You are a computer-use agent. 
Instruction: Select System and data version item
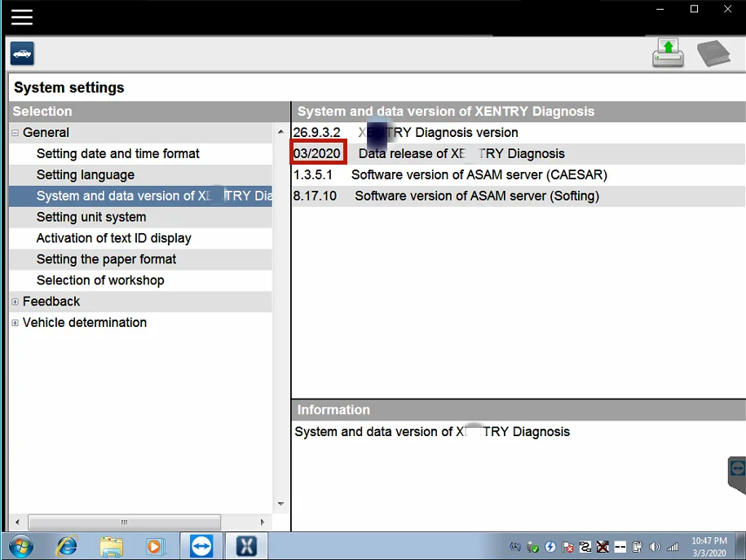140,196
